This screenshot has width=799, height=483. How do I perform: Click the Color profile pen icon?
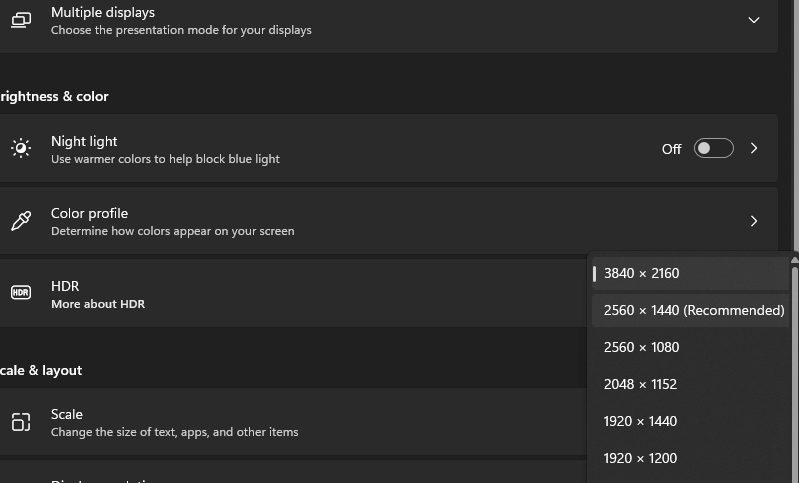click(21, 221)
